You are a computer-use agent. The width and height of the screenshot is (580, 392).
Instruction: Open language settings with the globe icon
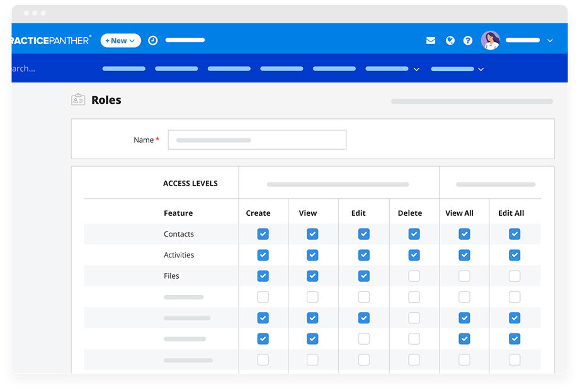pos(450,40)
